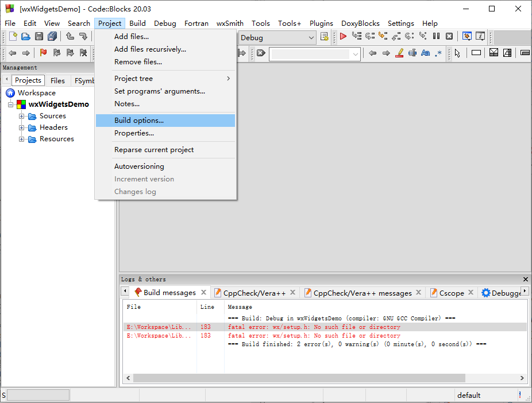Open the Debugging windows bug icon
This screenshot has height=403, width=532.
(467, 36)
